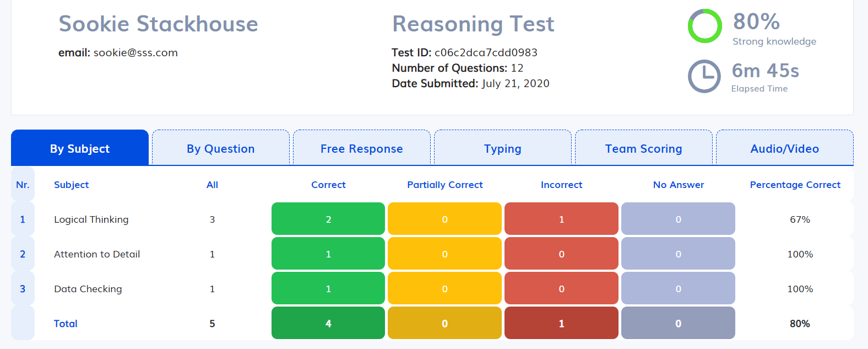Open the Team Scoring tab
The height and width of the screenshot is (349, 868).
[643, 148]
